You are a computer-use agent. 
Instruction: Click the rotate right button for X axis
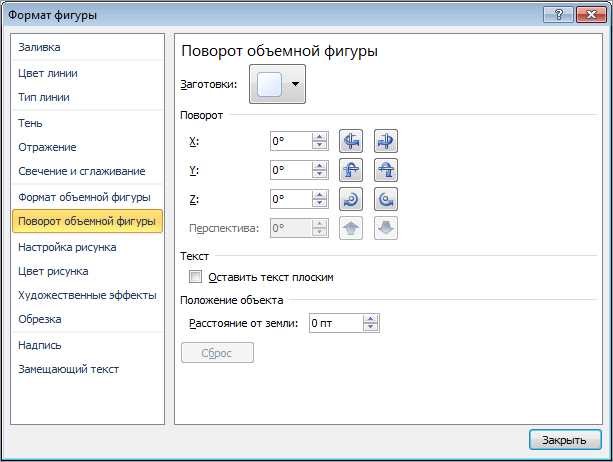tap(386, 141)
